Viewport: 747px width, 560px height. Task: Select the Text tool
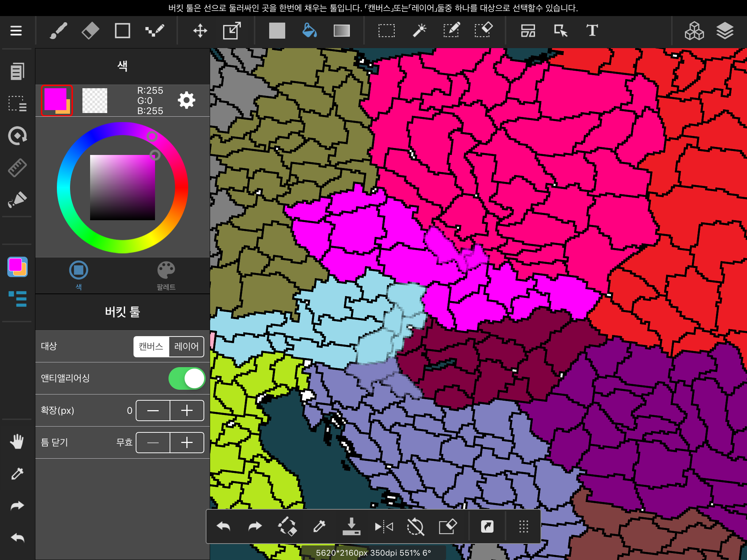(x=592, y=31)
